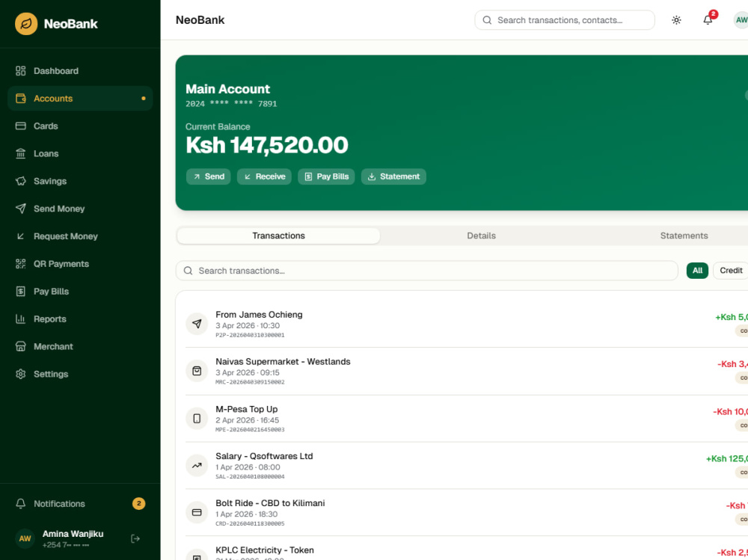748x560 pixels.
Task: Click the QR Payments code icon
Action: point(20,264)
